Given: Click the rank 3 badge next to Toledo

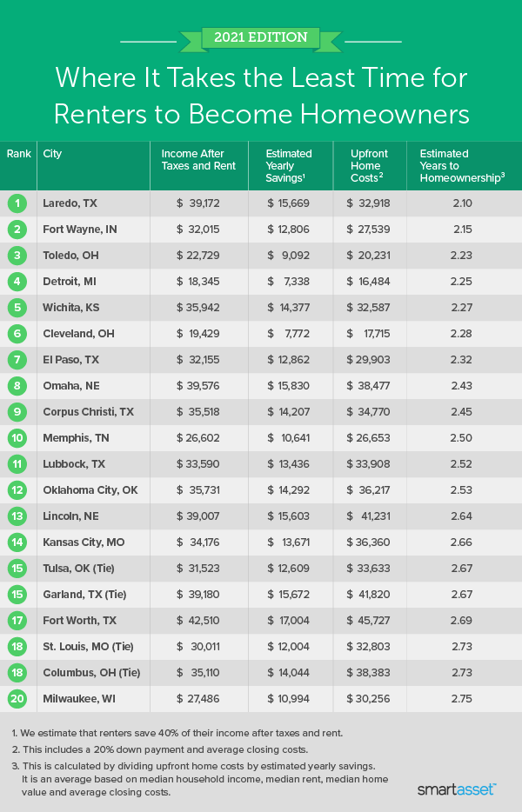Looking at the screenshot, I should 17,255.
